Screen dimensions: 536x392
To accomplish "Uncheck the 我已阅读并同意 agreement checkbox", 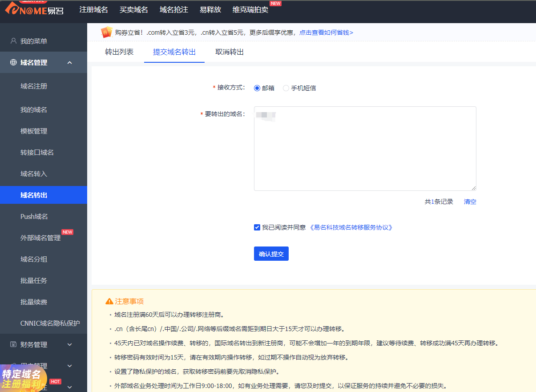I will pyautogui.click(x=257, y=227).
